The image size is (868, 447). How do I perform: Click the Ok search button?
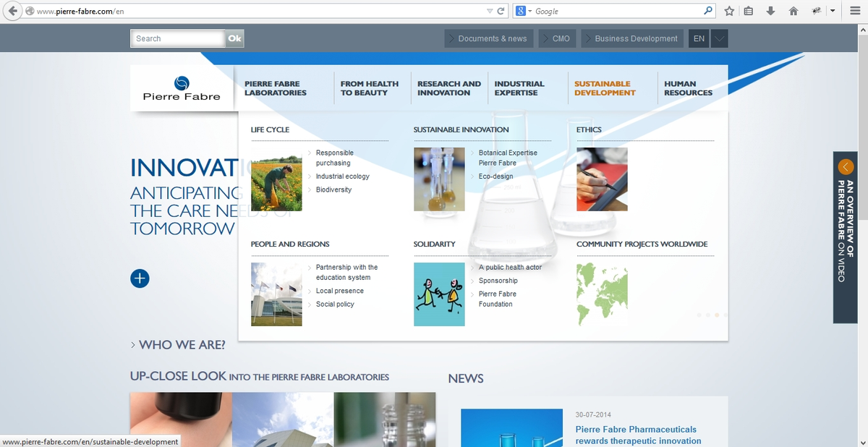(x=234, y=38)
